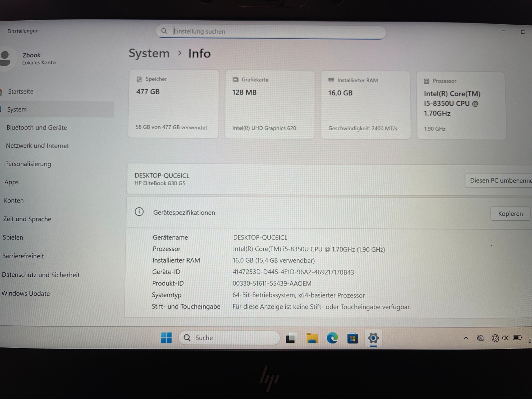This screenshot has width=532, height=399.
Task: Click the volume speaker tray icon
Action: point(505,338)
